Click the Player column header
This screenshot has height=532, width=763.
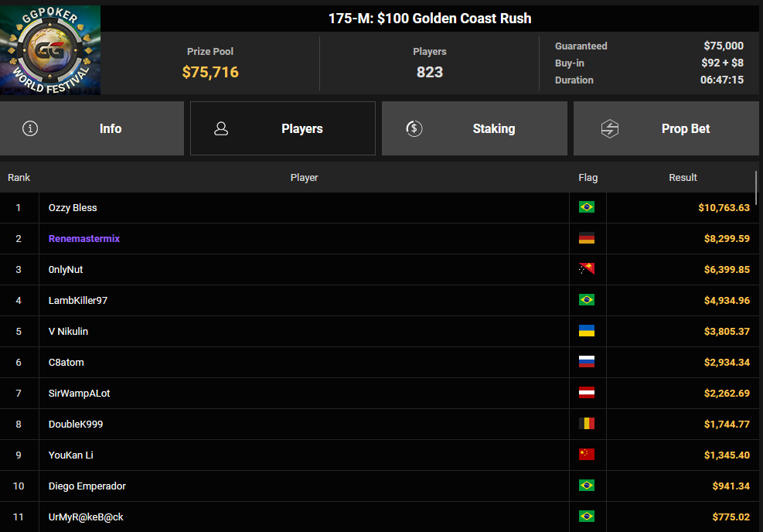coord(304,178)
